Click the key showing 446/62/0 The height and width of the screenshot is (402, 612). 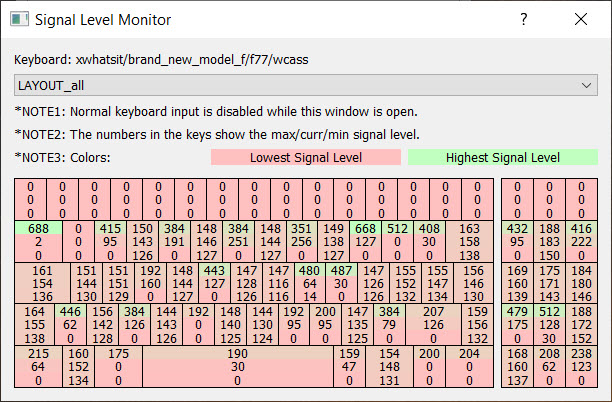point(71,325)
